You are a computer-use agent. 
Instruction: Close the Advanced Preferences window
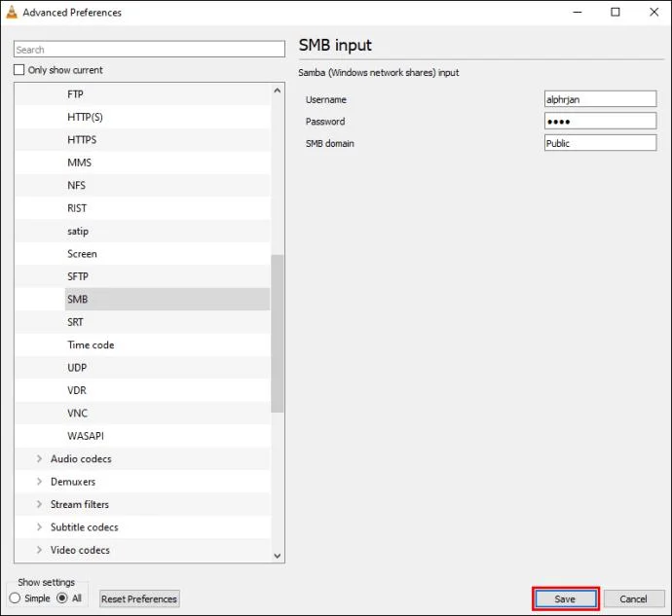pos(654,12)
